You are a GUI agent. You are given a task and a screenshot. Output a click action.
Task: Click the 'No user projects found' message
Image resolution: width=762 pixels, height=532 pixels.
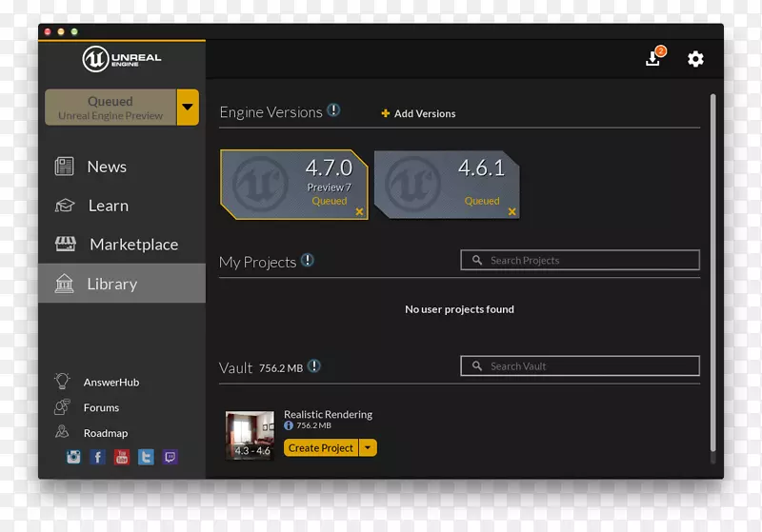[459, 309]
